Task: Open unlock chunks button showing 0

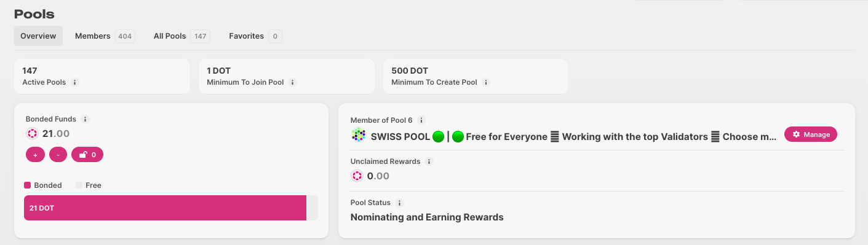Action: click(x=87, y=155)
